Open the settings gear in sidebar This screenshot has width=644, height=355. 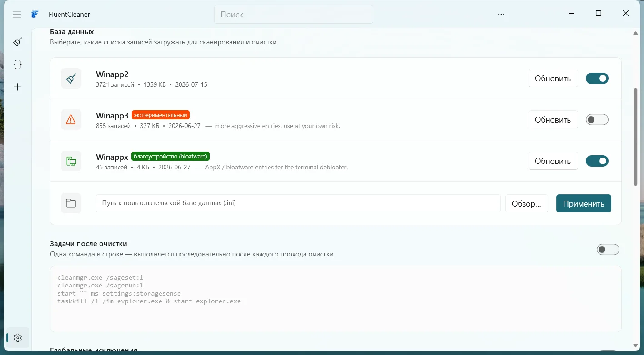tap(18, 338)
